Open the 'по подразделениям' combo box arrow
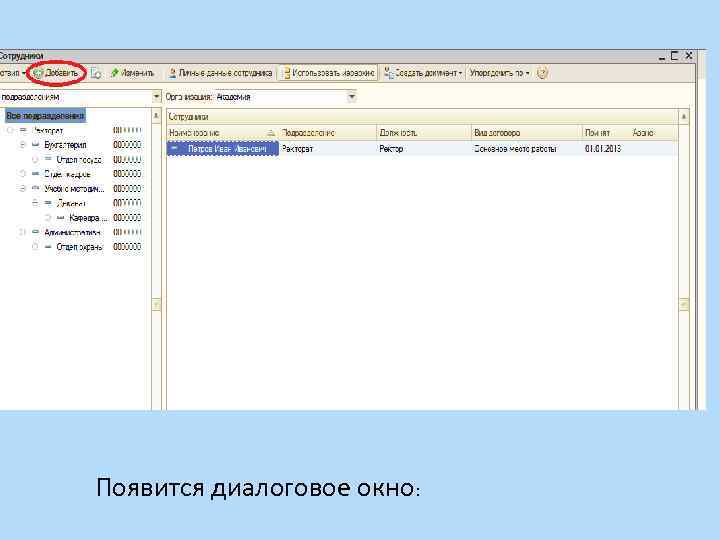Image resolution: width=720 pixels, height=540 pixels. click(156, 97)
